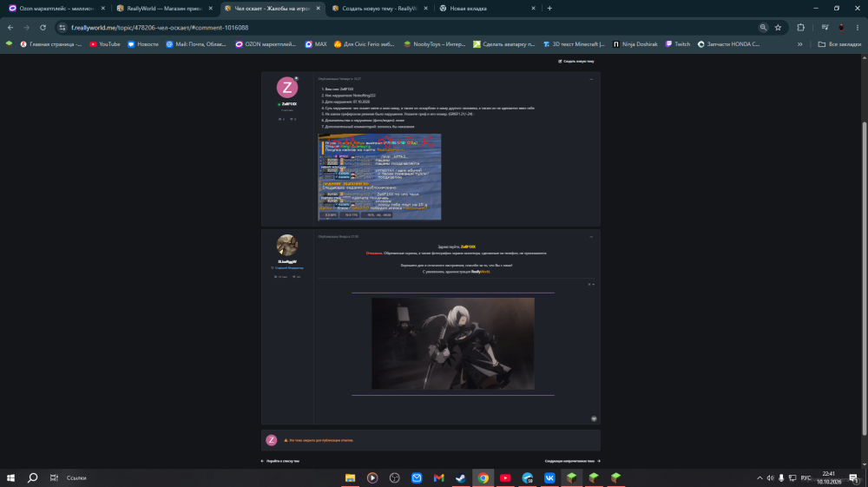868x487 pixels.
Task: Open the 3D текст Minecraft bookmark
Action: pos(574,43)
